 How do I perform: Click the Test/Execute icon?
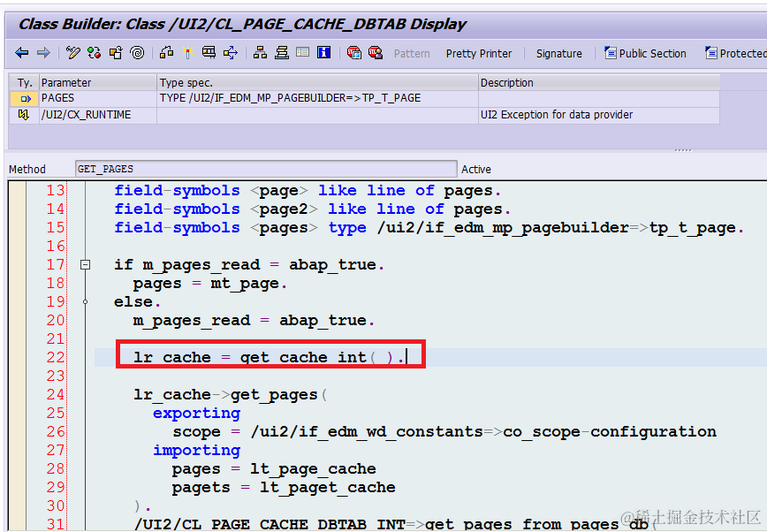coord(209,53)
